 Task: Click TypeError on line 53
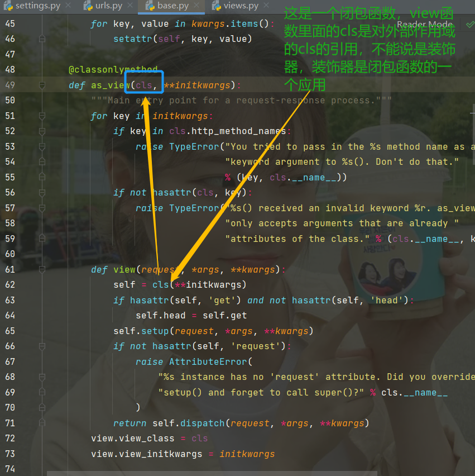[194, 146]
